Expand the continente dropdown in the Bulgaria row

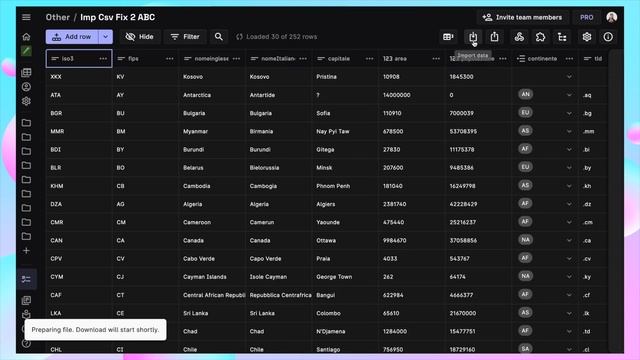click(x=569, y=113)
